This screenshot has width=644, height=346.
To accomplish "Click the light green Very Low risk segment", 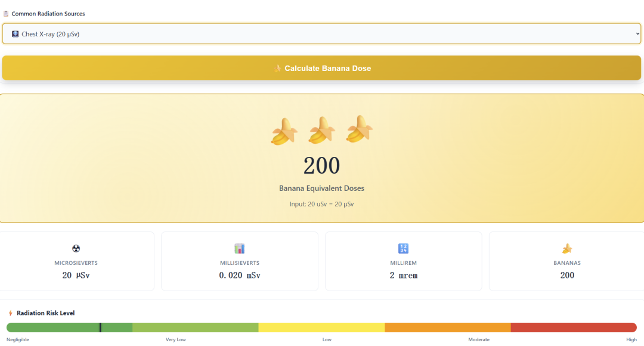I will (196, 328).
